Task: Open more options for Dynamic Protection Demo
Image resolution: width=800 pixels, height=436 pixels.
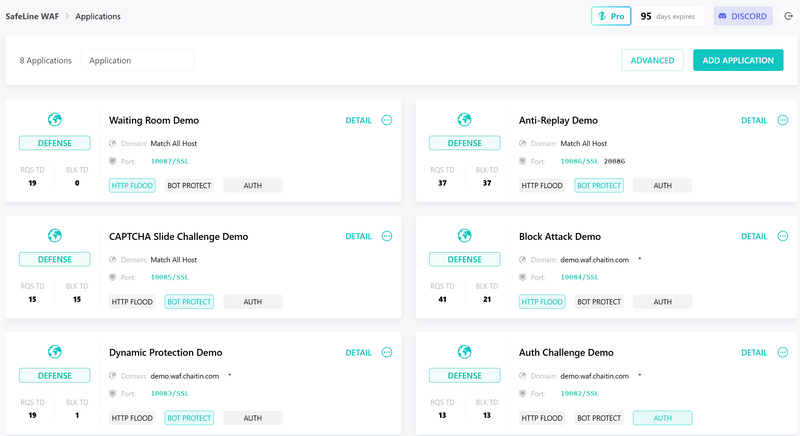Action: click(x=387, y=352)
